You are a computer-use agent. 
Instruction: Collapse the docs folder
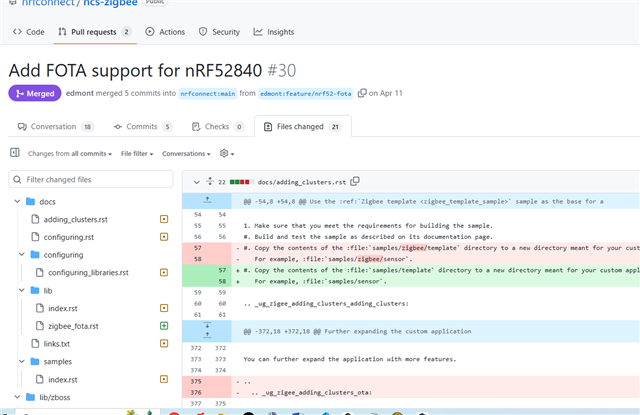tap(17, 201)
